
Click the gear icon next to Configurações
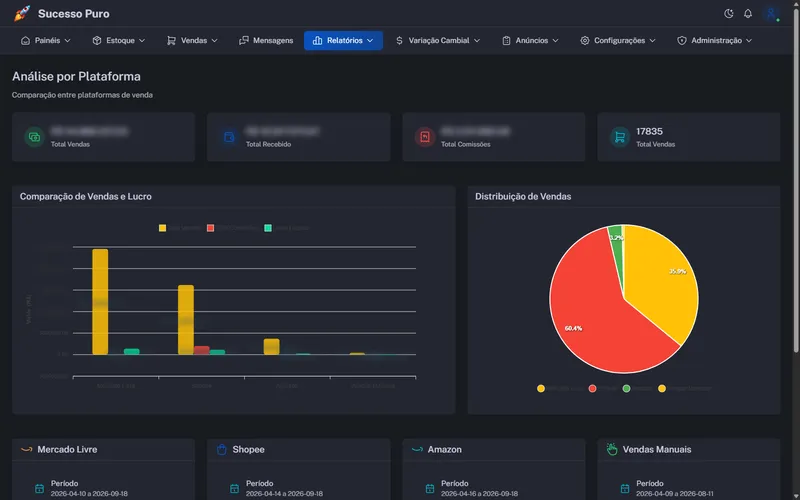tap(585, 40)
